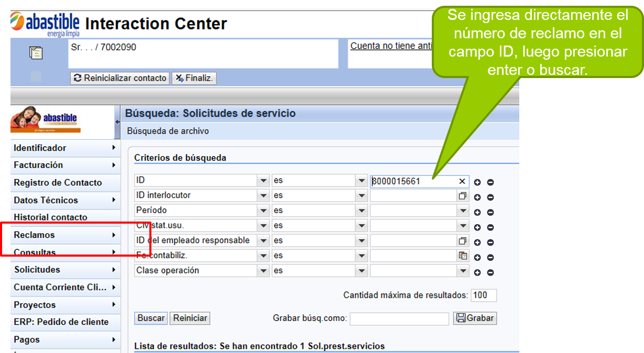Open the Clase operación value dropdown

point(463,271)
